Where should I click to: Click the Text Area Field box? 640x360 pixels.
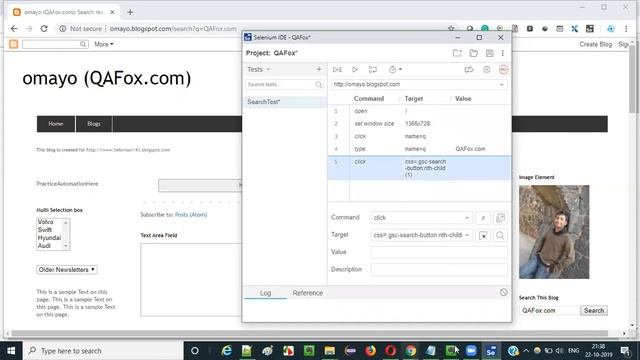coord(191,280)
